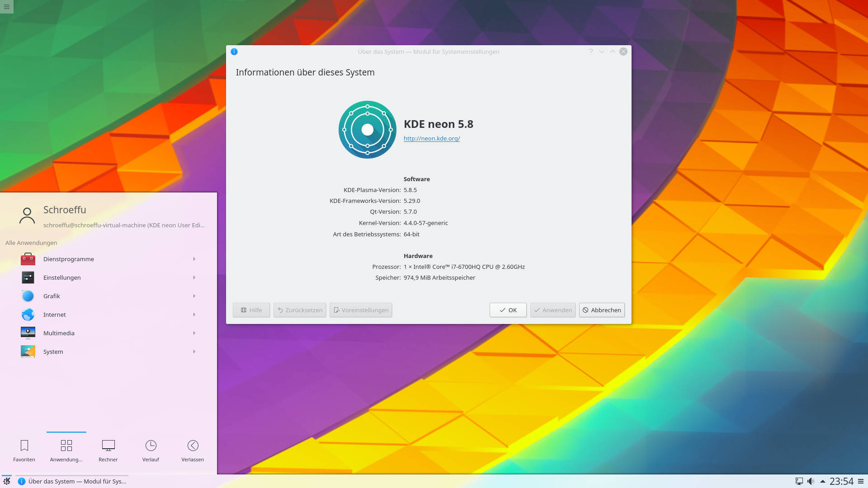The image size is (868, 488).
Task: Click the Schroeffu user avatar icon
Action: tap(27, 216)
